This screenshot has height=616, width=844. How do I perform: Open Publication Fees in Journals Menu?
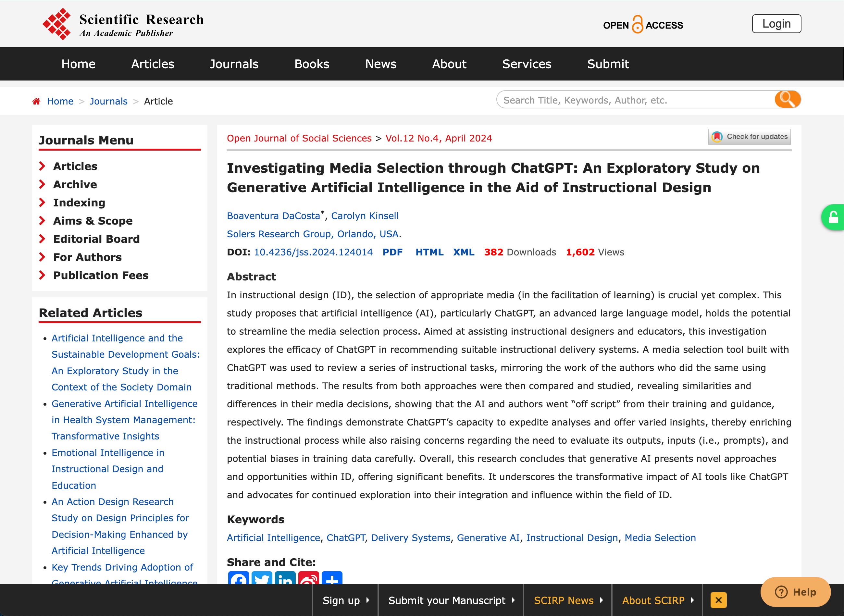pos(101,275)
